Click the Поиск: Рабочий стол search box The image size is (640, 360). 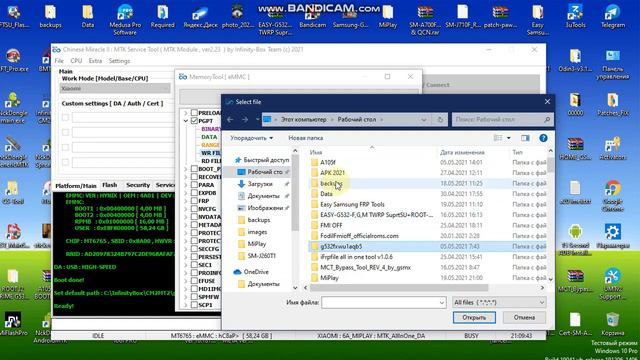click(x=502, y=120)
